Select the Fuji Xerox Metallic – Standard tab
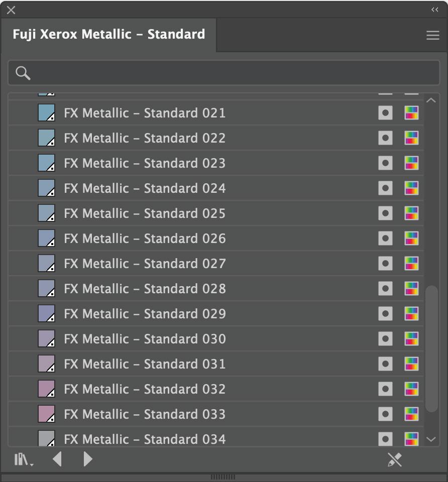Screen dimensions: 448x482 click(109, 35)
